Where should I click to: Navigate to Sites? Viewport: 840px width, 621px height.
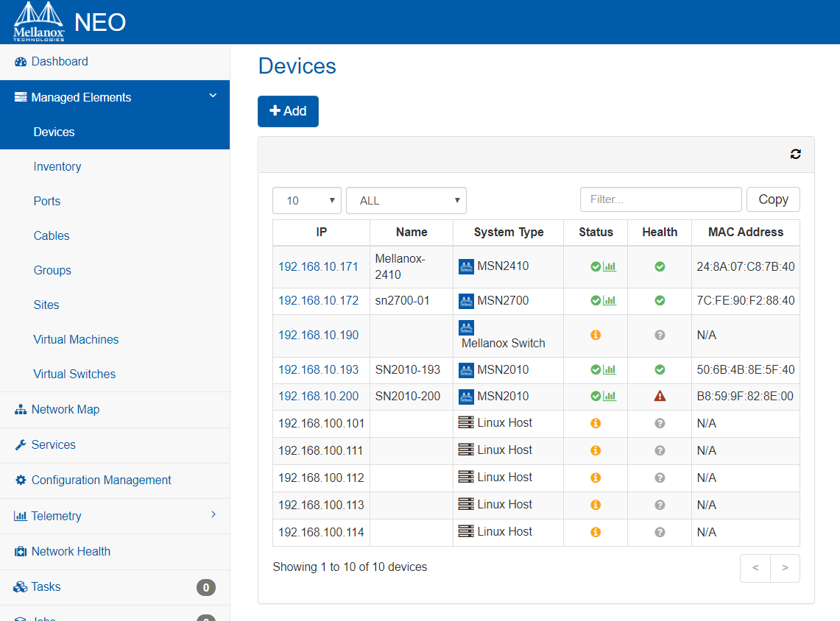(46, 305)
